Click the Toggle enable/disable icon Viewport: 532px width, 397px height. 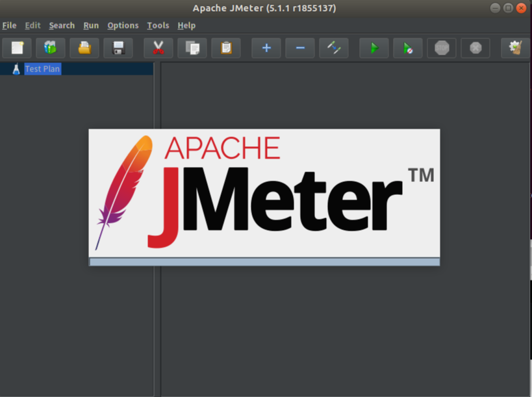[334, 48]
